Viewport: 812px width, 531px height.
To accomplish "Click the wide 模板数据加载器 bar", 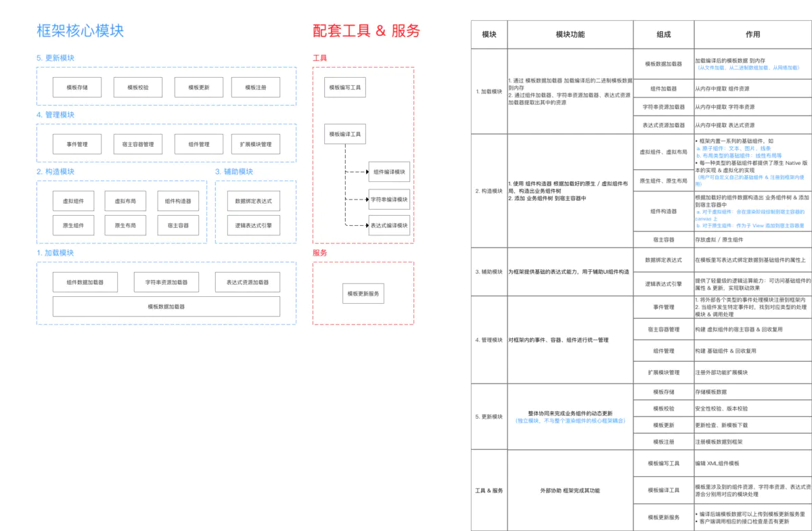I will (166, 306).
